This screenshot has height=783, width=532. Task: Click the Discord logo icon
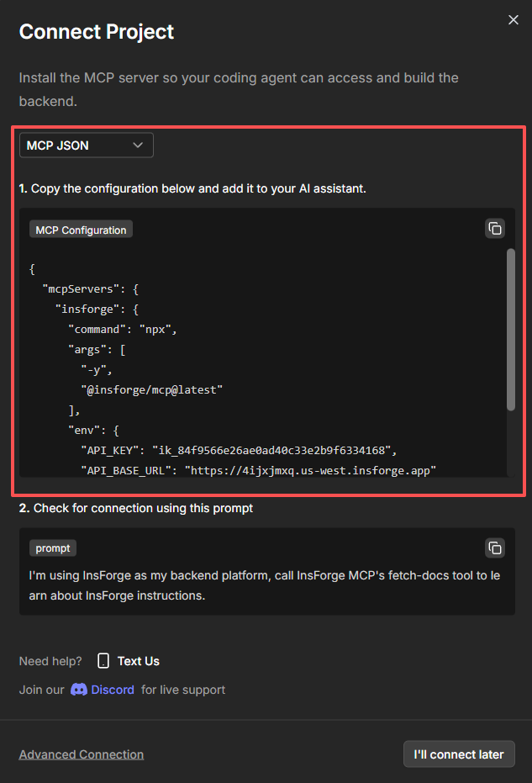80,689
